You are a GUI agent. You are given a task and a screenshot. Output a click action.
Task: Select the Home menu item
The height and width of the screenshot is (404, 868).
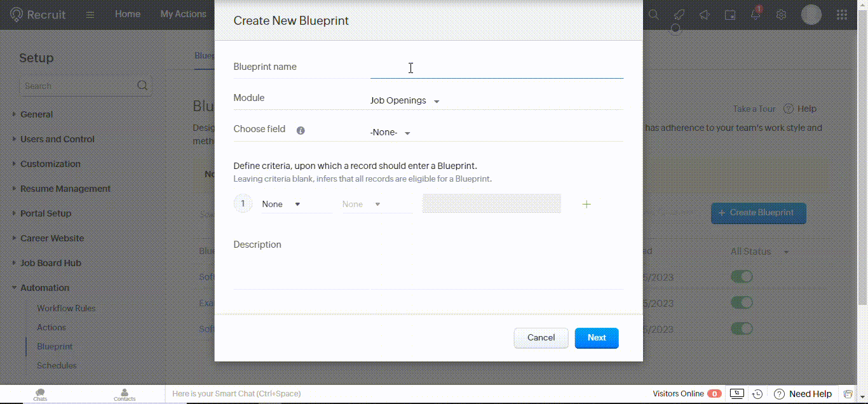pyautogui.click(x=128, y=13)
